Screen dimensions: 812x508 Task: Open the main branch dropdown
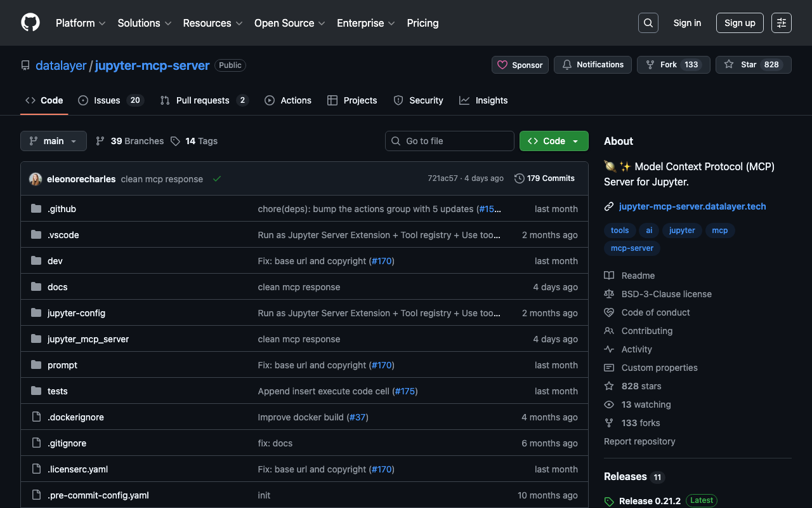coord(53,141)
